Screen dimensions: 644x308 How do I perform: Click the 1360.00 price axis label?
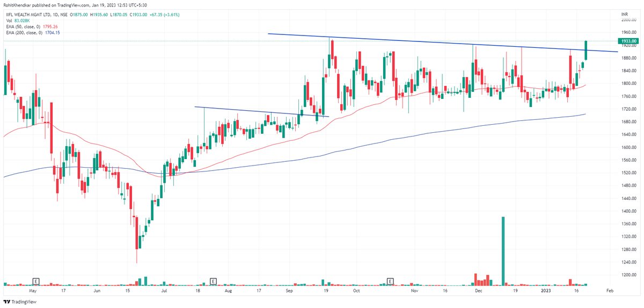628,224
